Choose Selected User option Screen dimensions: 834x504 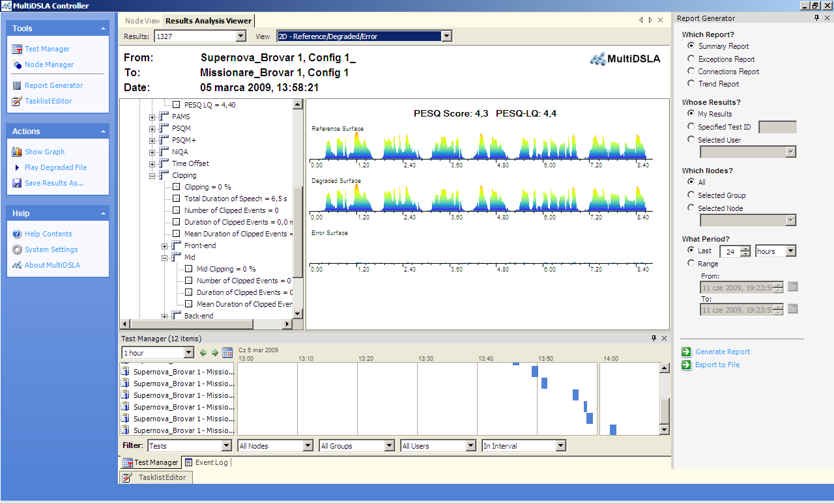click(x=691, y=140)
